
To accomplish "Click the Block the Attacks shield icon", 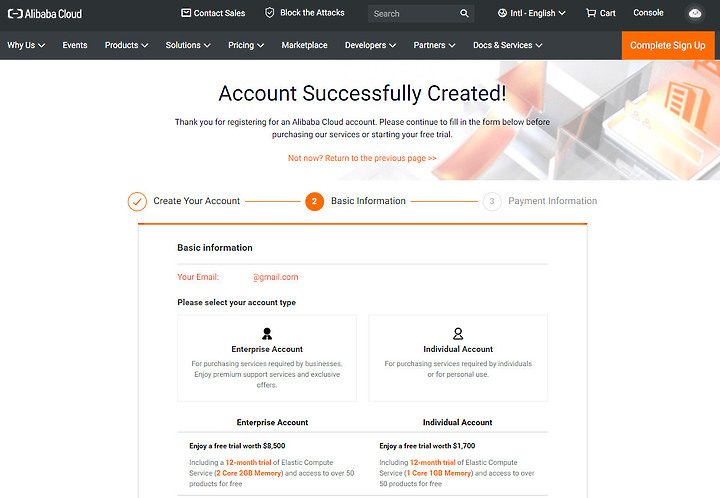I will tap(270, 12).
